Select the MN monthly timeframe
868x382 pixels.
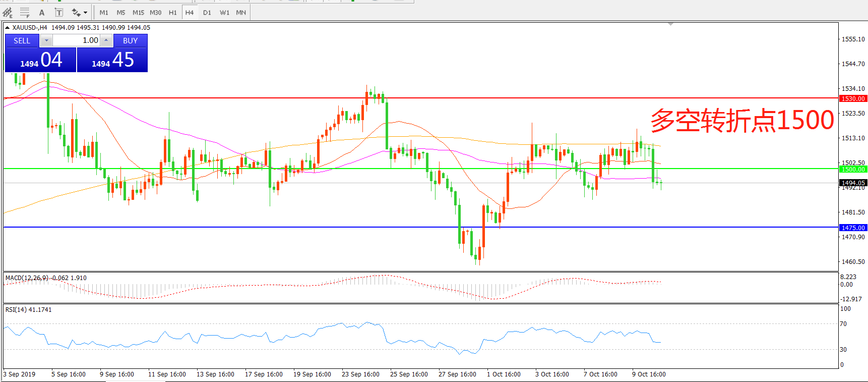point(241,13)
